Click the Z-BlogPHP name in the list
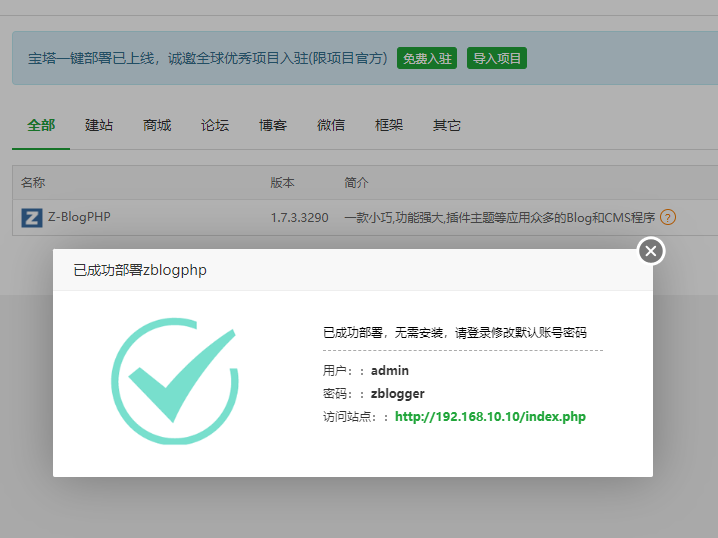718x538 pixels. pyautogui.click(x=79, y=217)
